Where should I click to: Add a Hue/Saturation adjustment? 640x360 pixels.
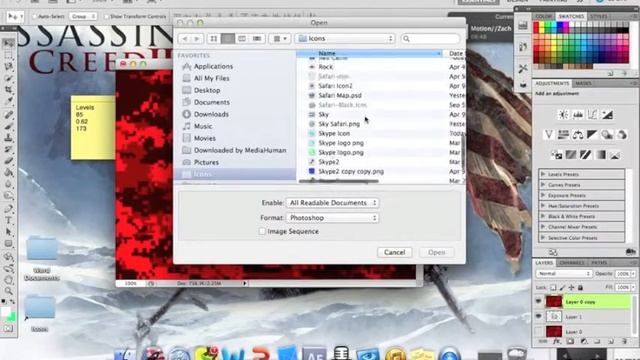(563, 134)
